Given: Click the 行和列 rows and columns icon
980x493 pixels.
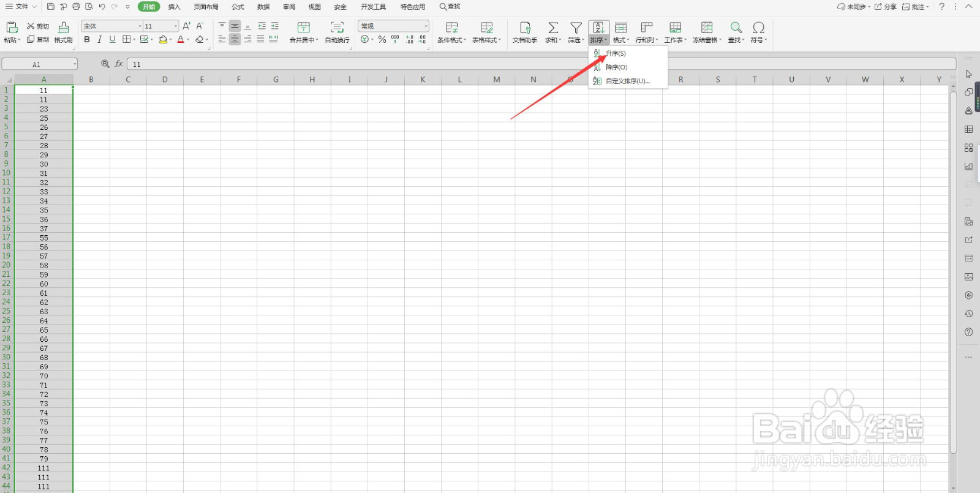Looking at the screenshot, I should [646, 28].
